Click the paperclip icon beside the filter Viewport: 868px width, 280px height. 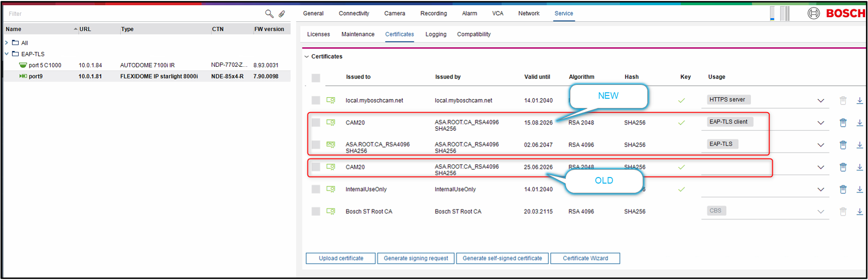pyautogui.click(x=282, y=14)
